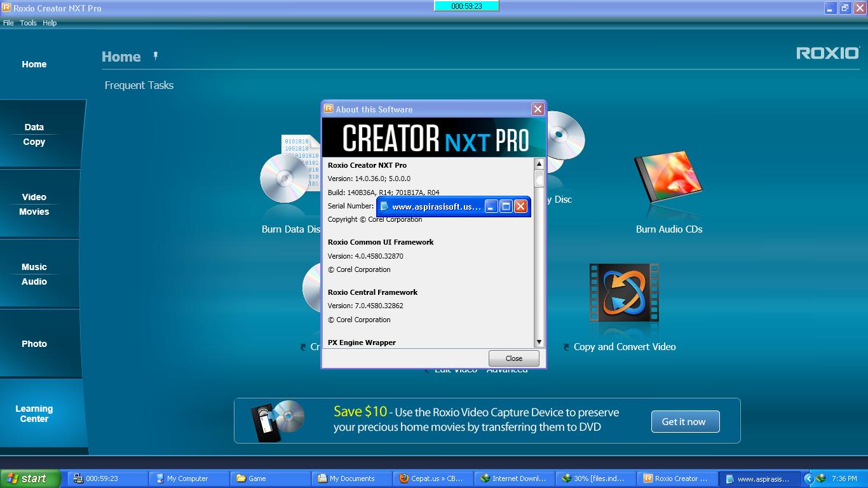Click the pin icon next to Home heading
The image size is (868, 488).
pos(156,56)
